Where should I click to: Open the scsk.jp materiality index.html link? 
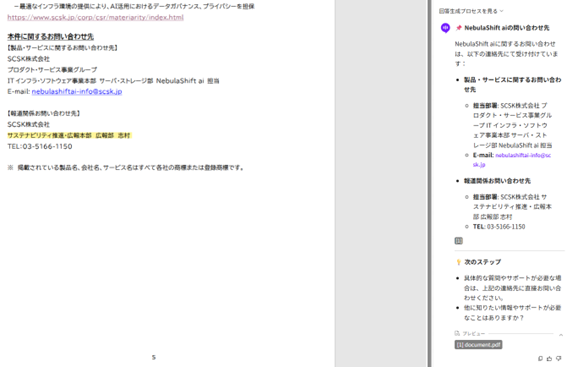click(x=95, y=17)
